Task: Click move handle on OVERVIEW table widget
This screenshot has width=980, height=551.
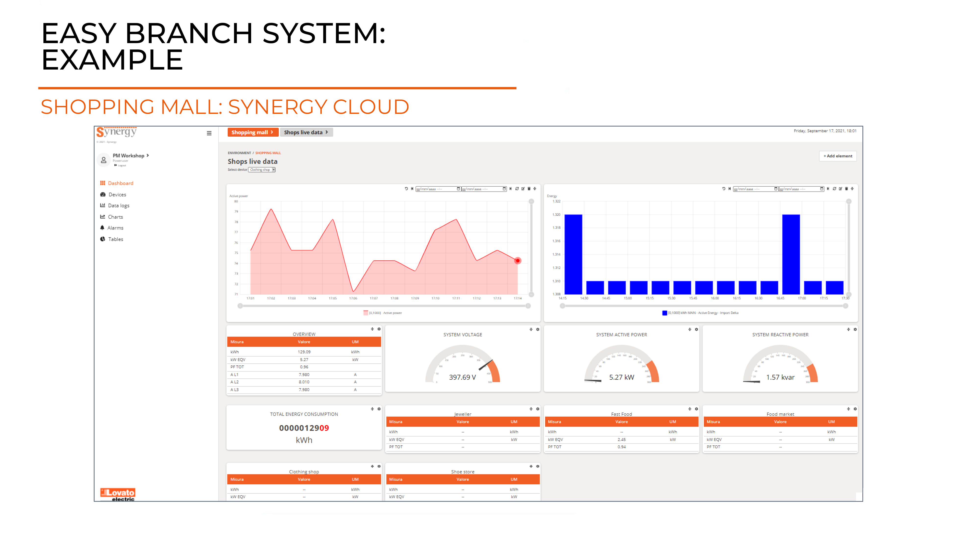Action: 372,329
